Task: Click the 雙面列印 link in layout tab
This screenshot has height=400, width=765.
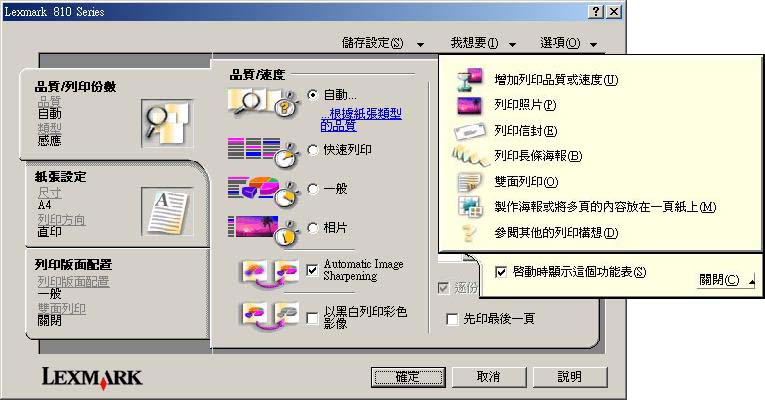Action: point(61,309)
